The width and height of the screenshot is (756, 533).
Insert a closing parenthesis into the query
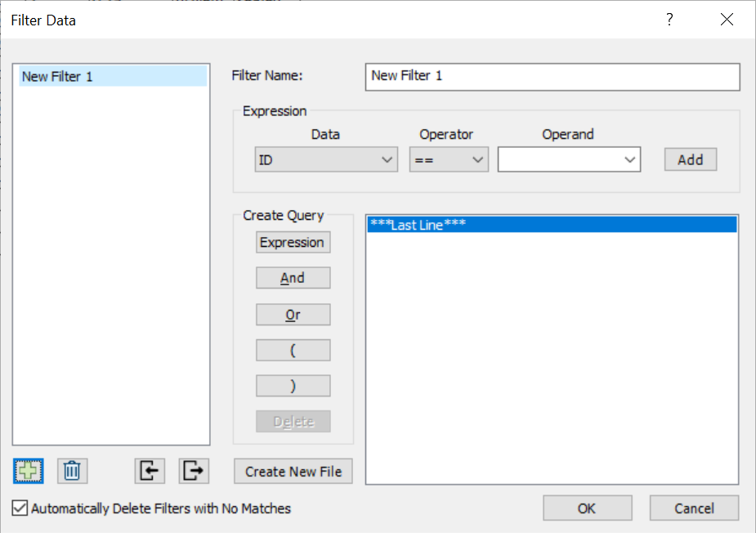pyautogui.click(x=293, y=385)
